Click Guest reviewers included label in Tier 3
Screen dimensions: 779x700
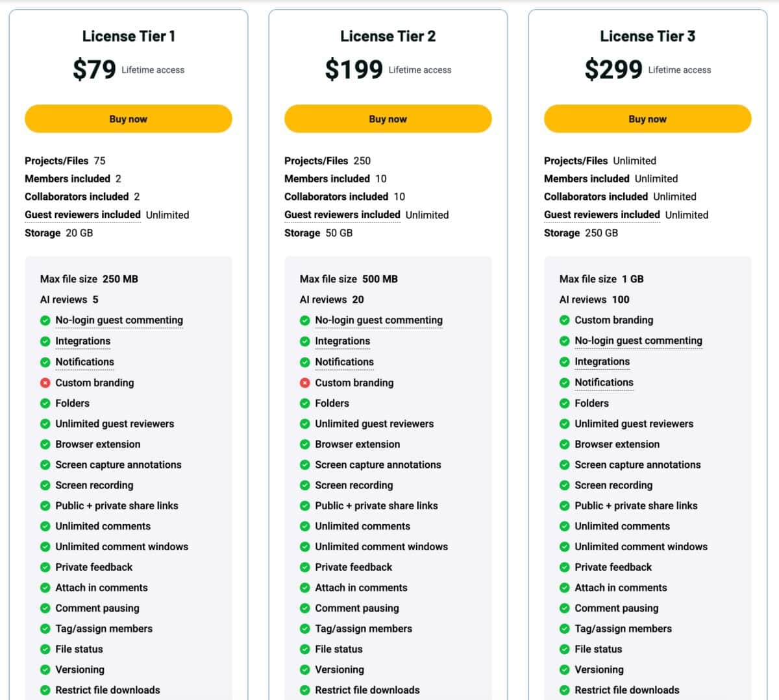coord(602,215)
